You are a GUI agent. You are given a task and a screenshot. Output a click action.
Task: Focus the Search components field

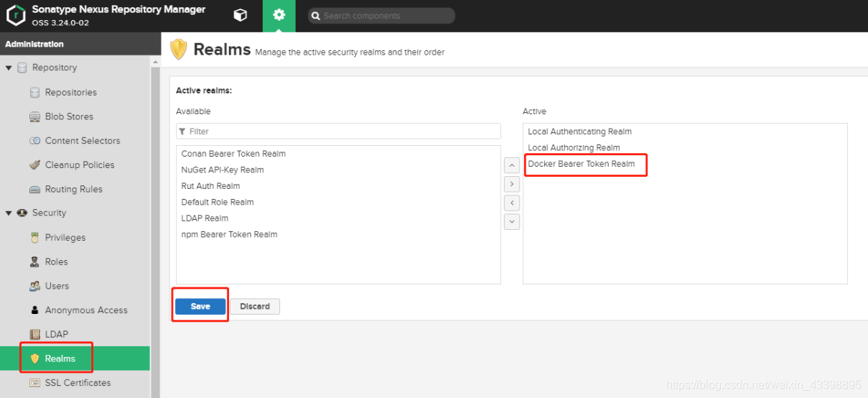[381, 16]
